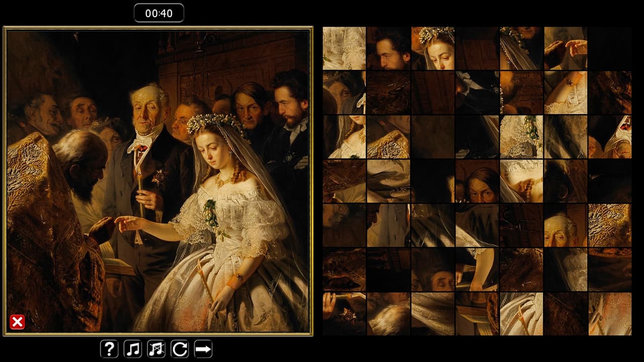Pick the piece with white folded headdress
Screen dimensions: 644x362
[610, 137]
